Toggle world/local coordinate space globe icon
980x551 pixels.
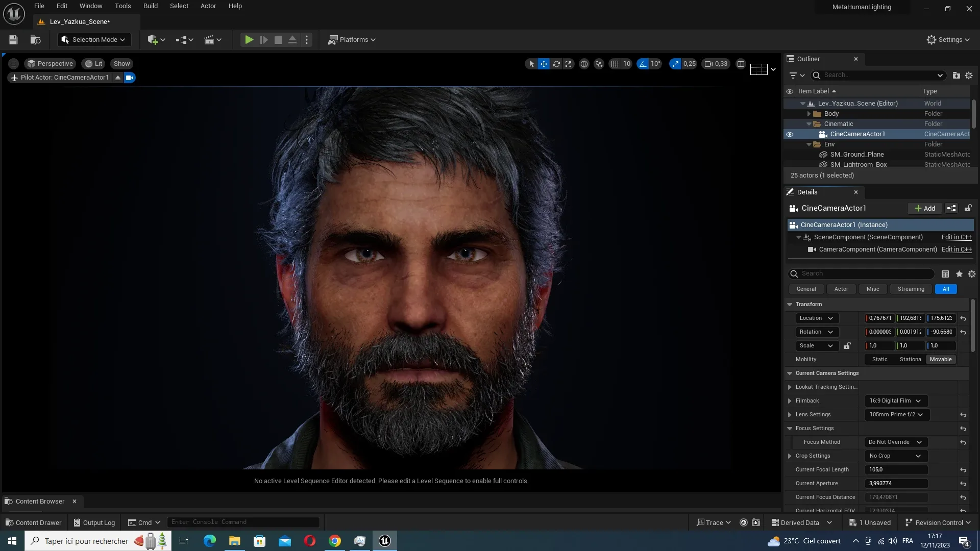point(584,64)
